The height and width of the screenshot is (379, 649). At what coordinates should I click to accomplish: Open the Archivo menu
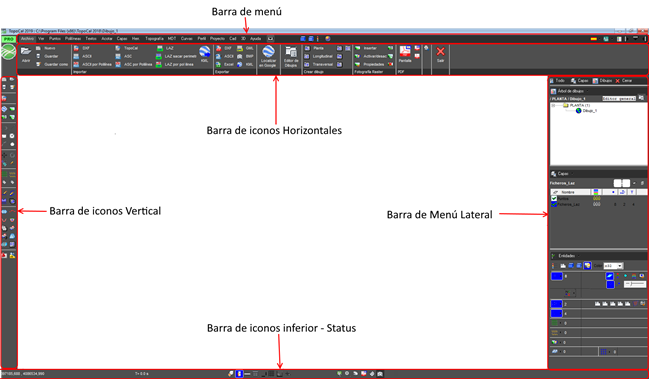(x=27, y=38)
